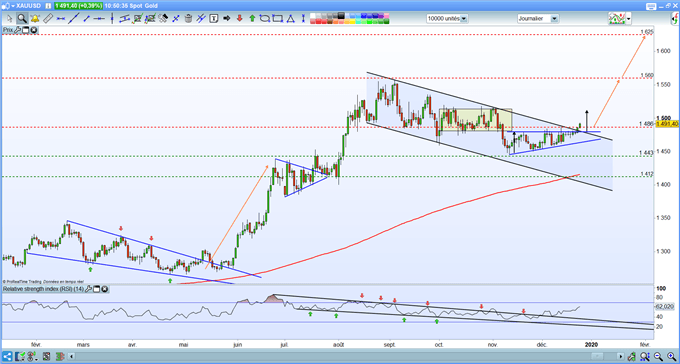
Task: Open Prix panel wrench settings
Action: coord(17,30)
